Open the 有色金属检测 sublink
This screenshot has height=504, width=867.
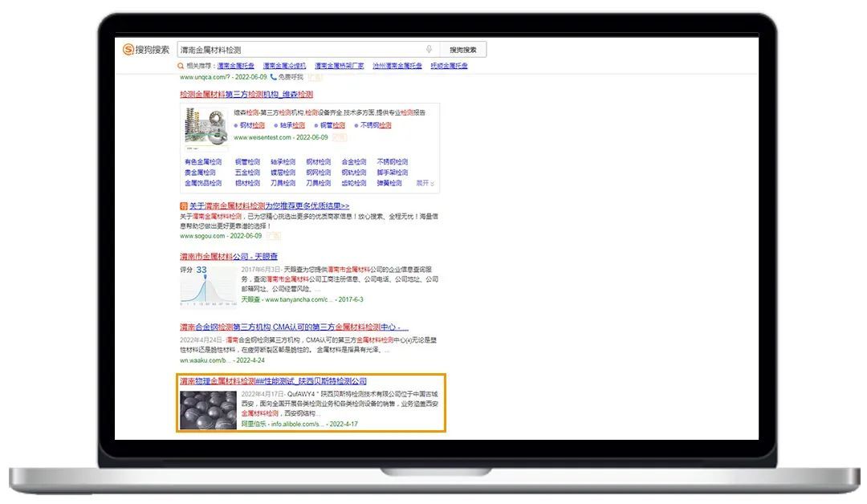(x=203, y=162)
